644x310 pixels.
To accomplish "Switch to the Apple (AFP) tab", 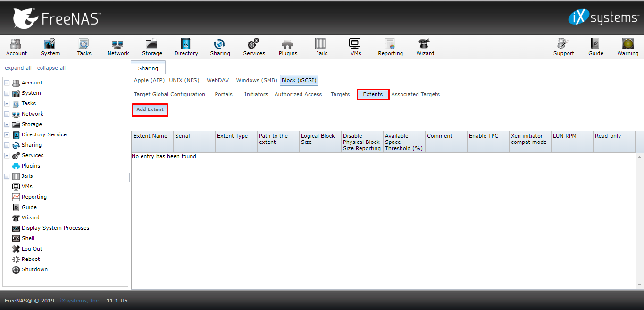I will 149,80.
